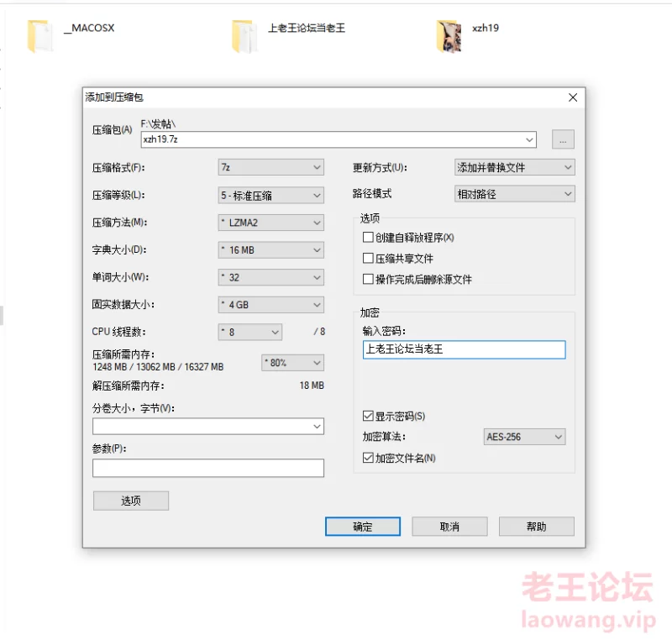
Task: Click the 18 MB decompression memory value
Action: pos(312,386)
